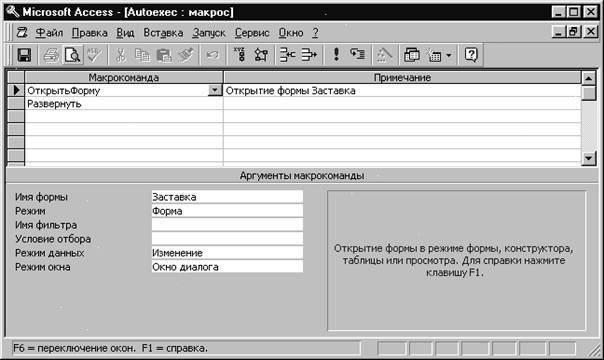The height and width of the screenshot is (360, 604).
Task: Click the Delete Rows toolbar icon
Action: [x=309, y=55]
